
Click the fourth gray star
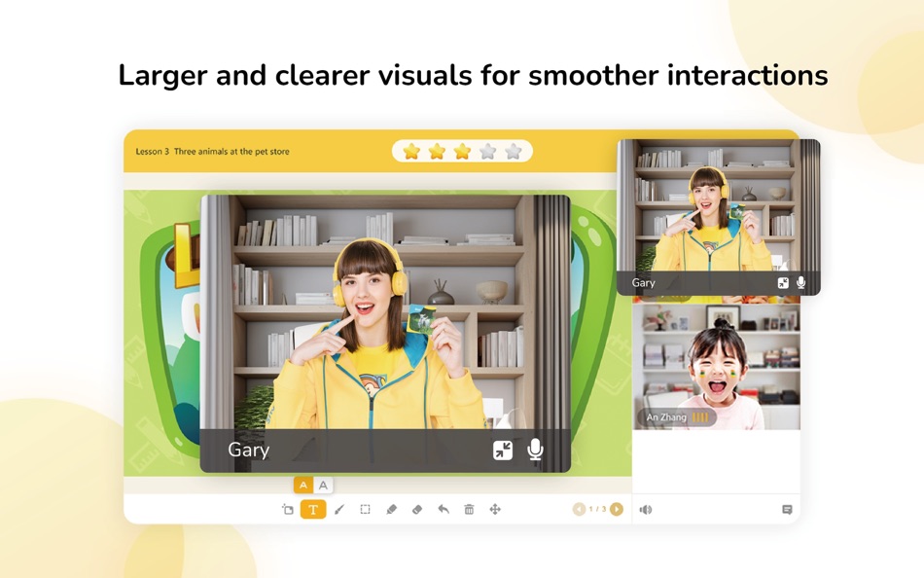pos(488,152)
